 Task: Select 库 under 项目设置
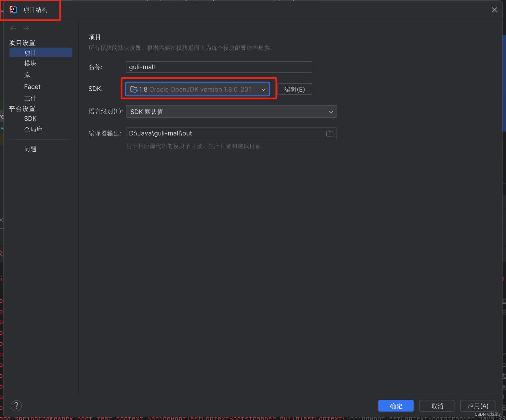point(27,75)
